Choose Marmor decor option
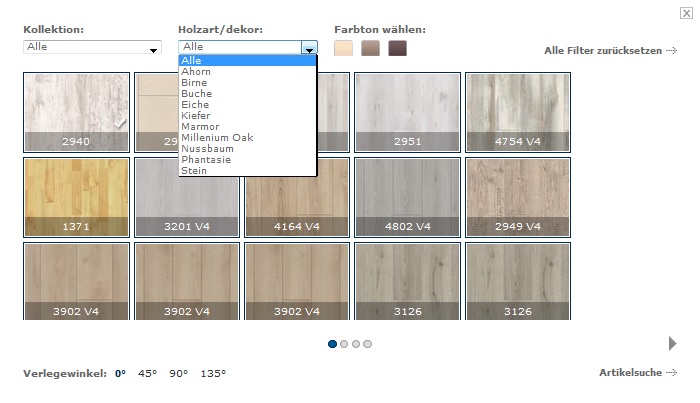700x403 pixels. [247, 127]
